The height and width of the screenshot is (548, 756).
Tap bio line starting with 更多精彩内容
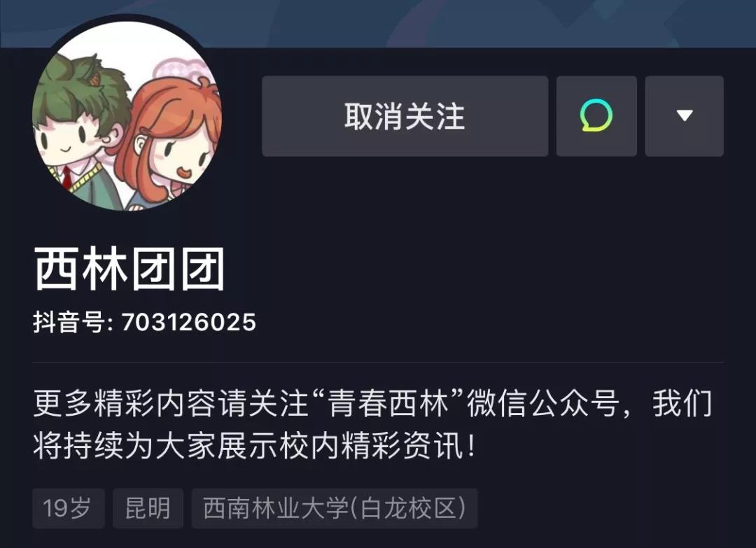point(372,403)
